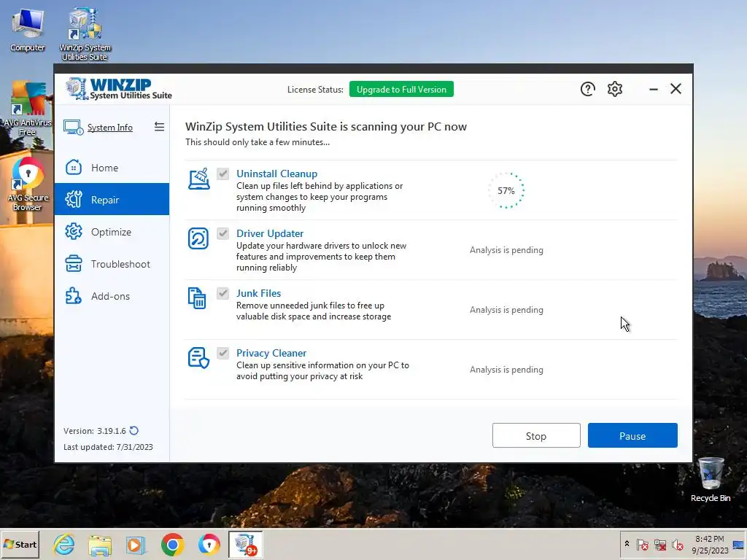Launch Internet Explorer from the taskbar
The image size is (747, 560).
coord(64,544)
